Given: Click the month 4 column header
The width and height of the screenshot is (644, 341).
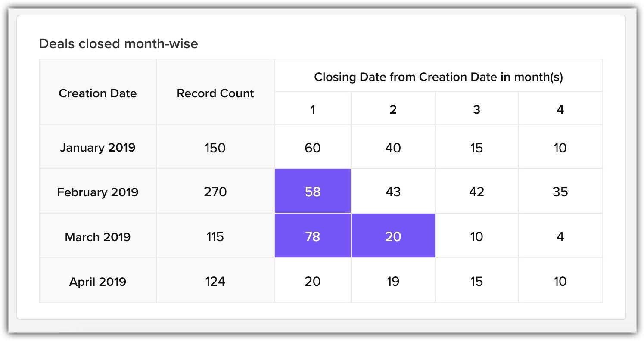Looking at the screenshot, I should (x=560, y=109).
